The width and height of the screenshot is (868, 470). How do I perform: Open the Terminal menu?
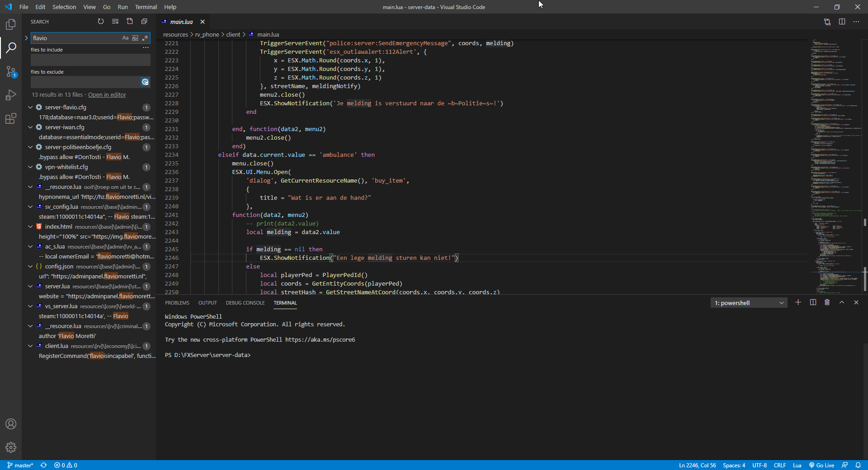146,7
